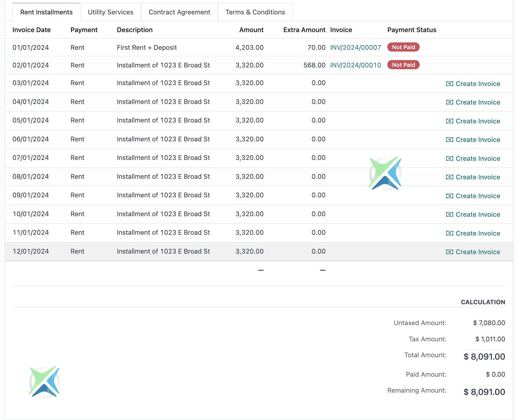Screen dimensions: 516x420
Task: Click the Remaining Amount value
Action: click(484, 392)
